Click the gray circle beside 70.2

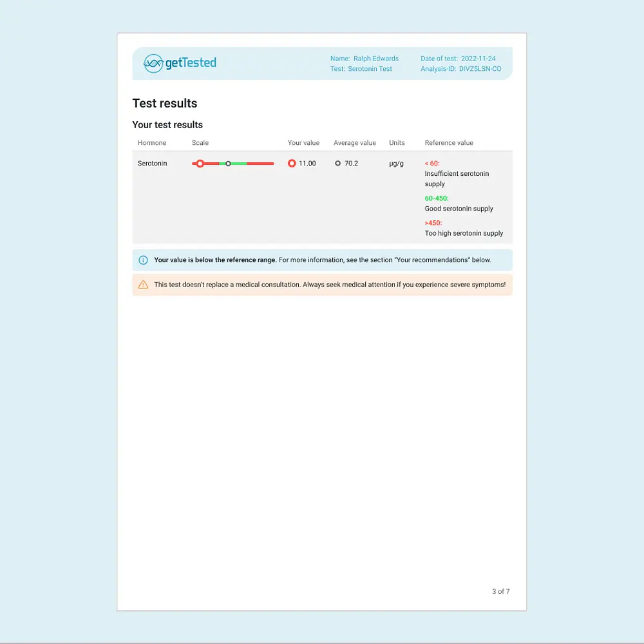337,164
